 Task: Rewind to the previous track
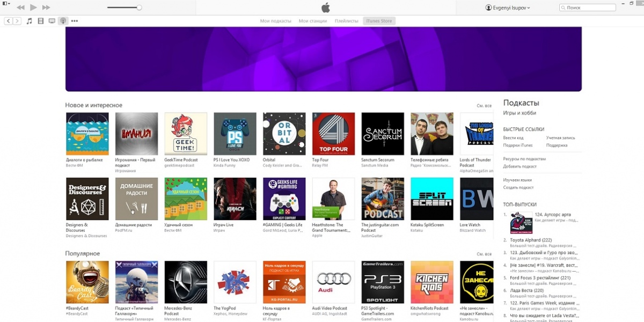20,8
